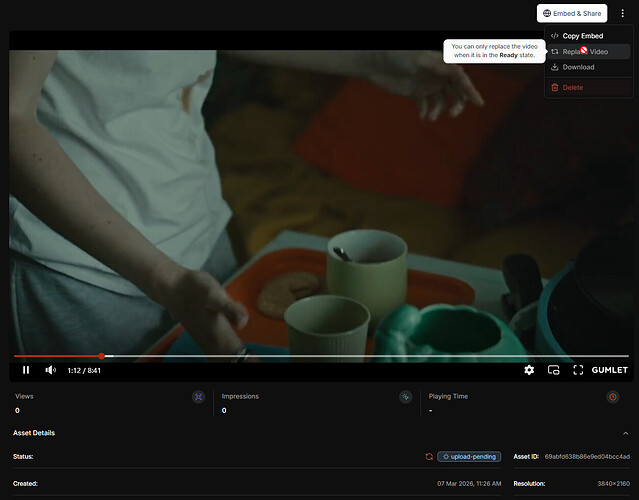Mute the video volume
639x500 pixels.
(x=50, y=370)
